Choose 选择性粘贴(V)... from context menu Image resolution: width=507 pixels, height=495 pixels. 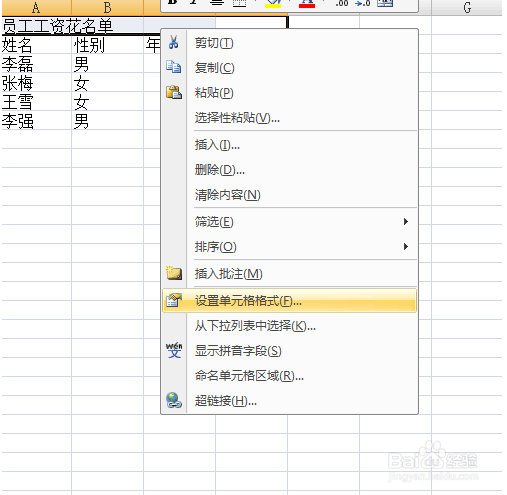pyautogui.click(x=289, y=118)
